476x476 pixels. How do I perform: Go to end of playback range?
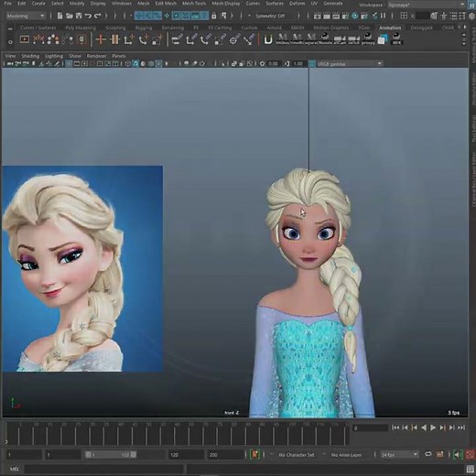[x=461, y=427]
